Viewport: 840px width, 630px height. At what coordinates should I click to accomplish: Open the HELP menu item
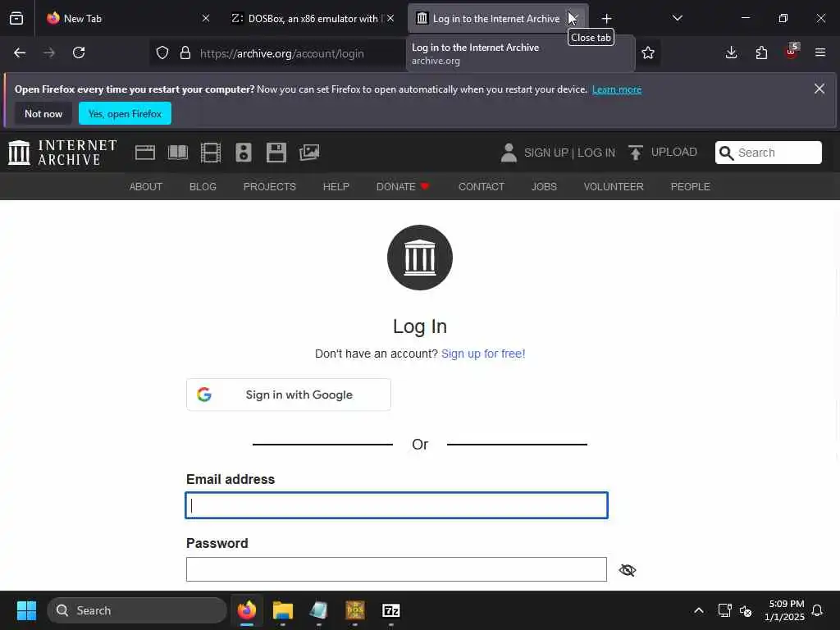click(x=336, y=186)
